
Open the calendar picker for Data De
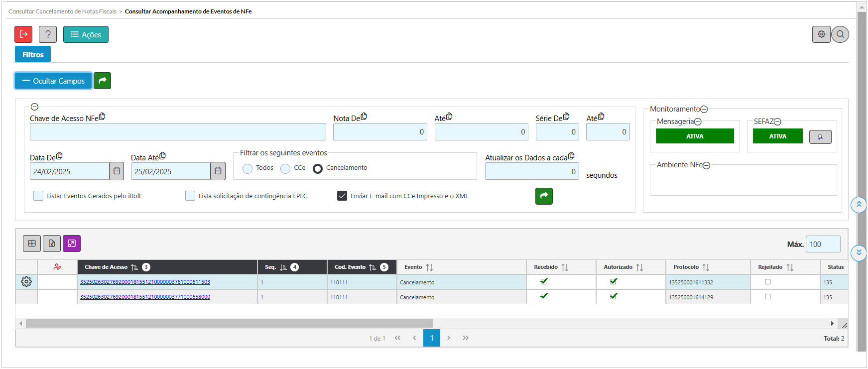click(x=117, y=171)
